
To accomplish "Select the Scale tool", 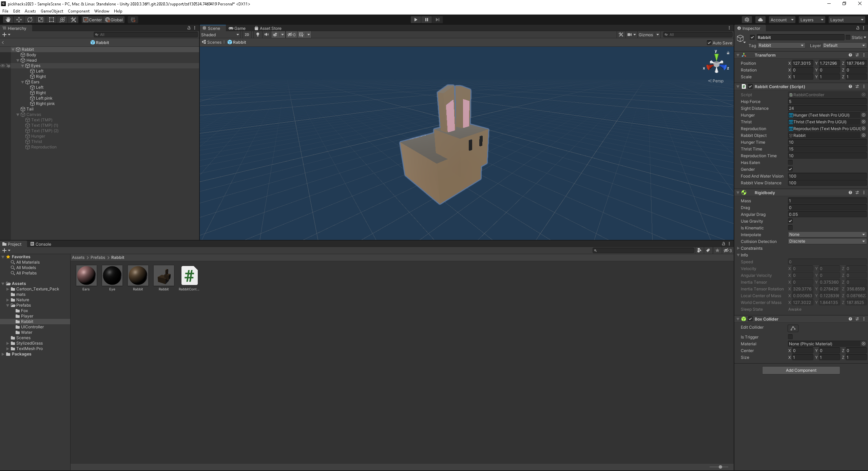I will (x=40, y=19).
